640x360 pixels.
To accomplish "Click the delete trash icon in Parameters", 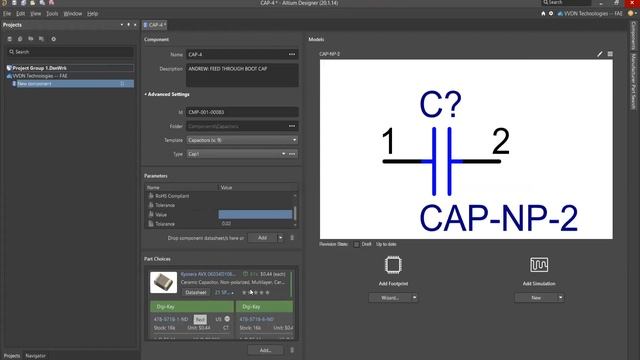I will 292,238.
